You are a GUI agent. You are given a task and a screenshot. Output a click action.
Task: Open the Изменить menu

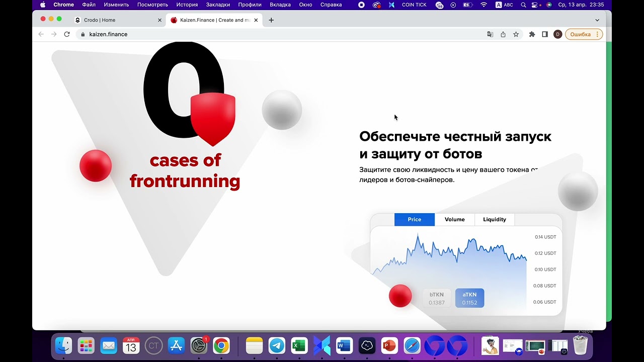pos(116,5)
